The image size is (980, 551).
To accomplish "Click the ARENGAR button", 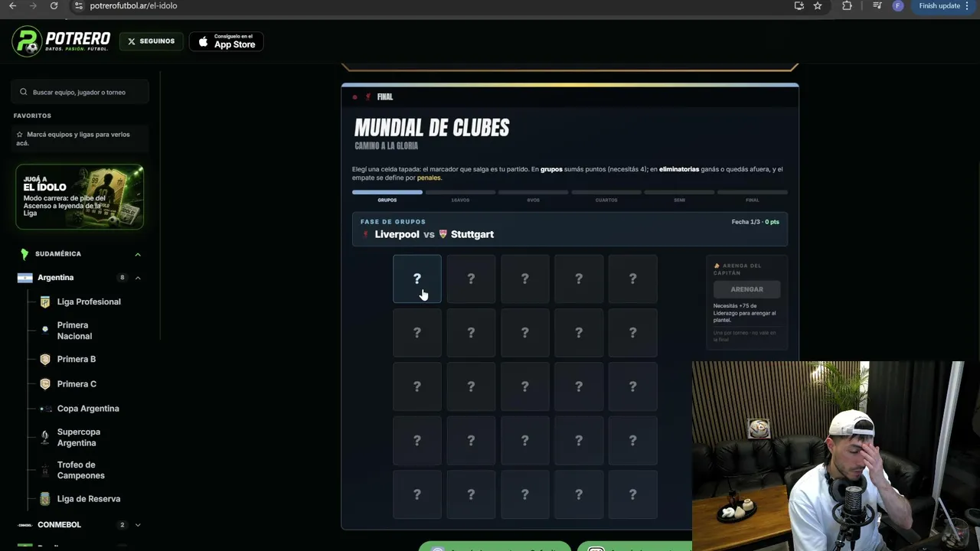I will tap(746, 289).
